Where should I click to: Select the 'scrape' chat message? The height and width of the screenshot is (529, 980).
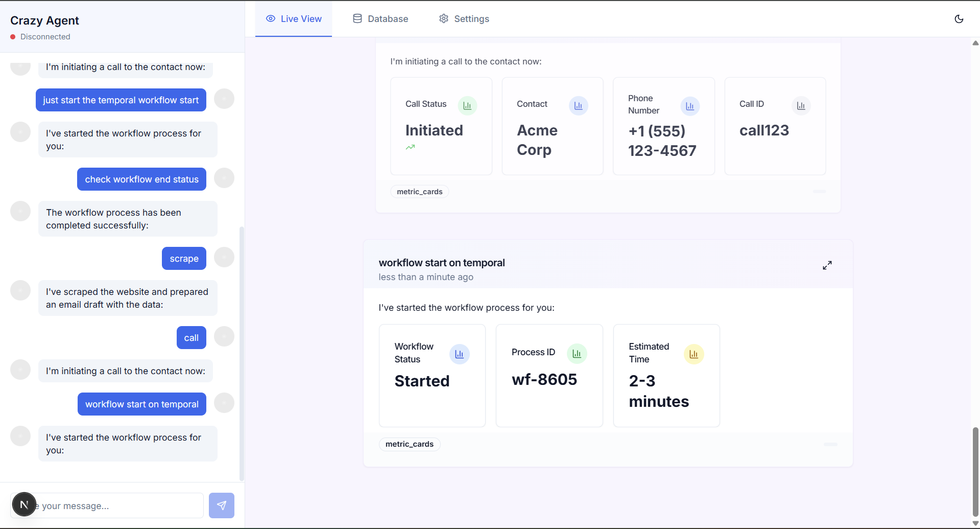tap(184, 259)
